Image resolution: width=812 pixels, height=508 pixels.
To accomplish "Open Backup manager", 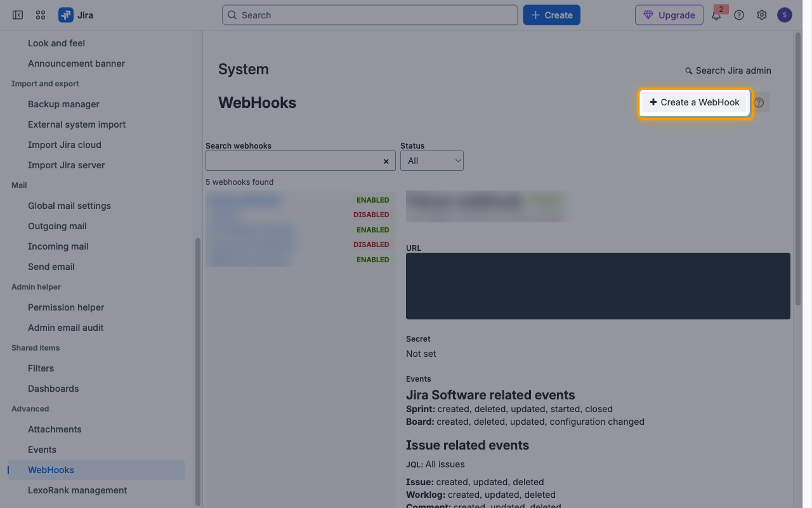I will 63,104.
